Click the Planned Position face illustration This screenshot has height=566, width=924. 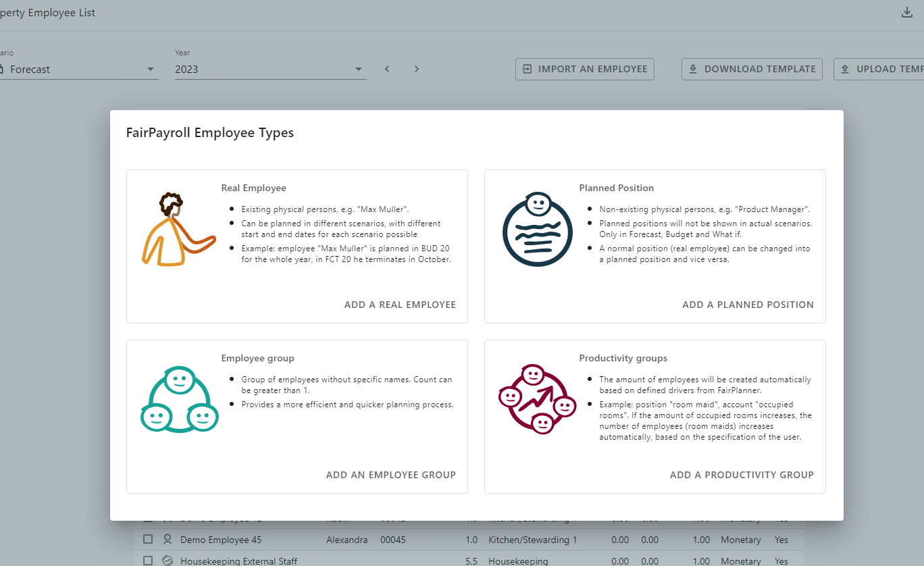[x=538, y=230]
